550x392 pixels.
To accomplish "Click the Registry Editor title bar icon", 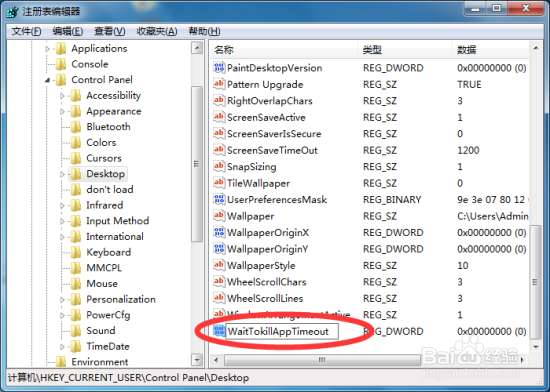I will click(x=12, y=12).
